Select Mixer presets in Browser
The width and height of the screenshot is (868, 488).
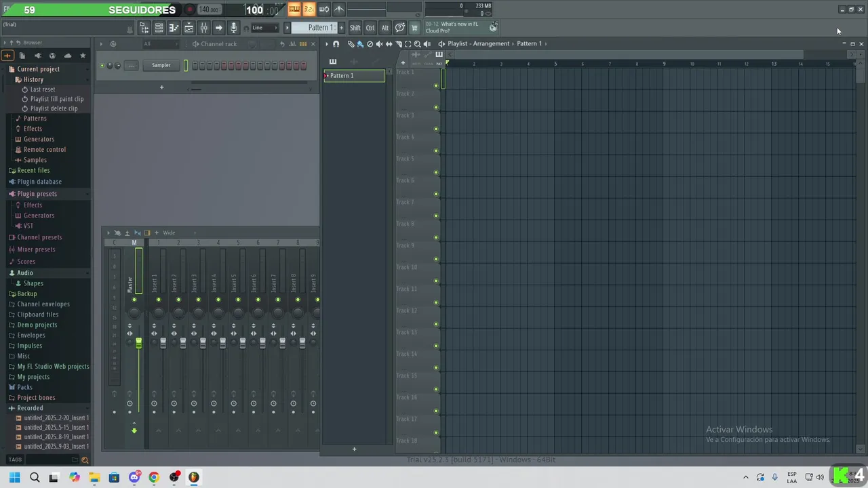36,249
